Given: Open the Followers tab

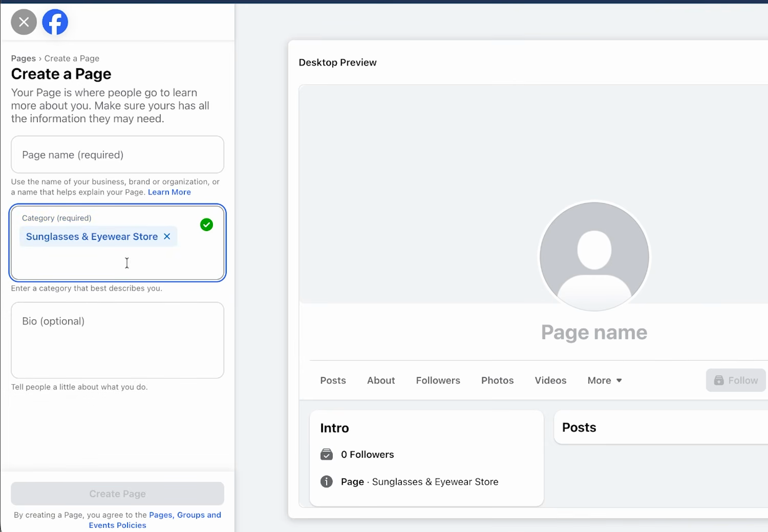Looking at the screenshot, I should coord(438,380).
